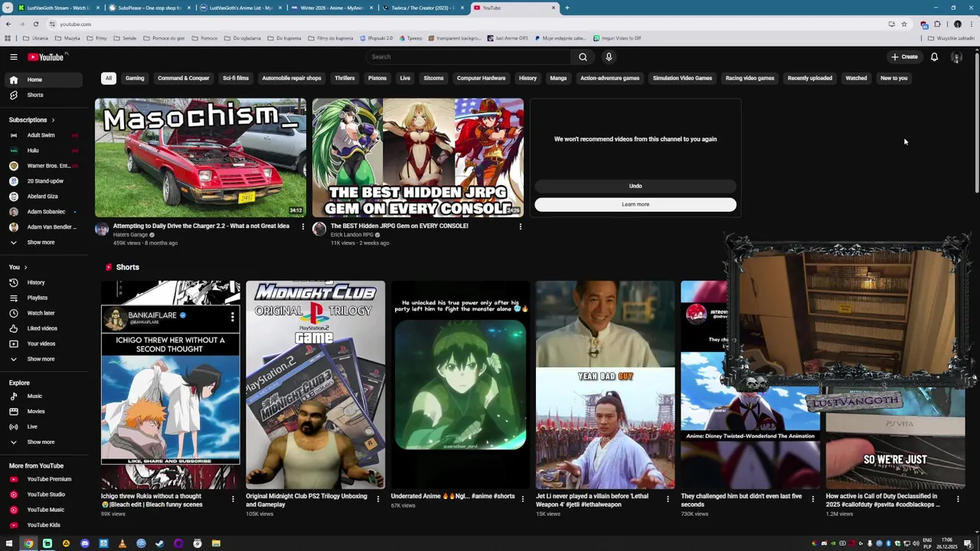Start voice search with microphone icon
Screen dimensions: 980x551
coord(609,57)
